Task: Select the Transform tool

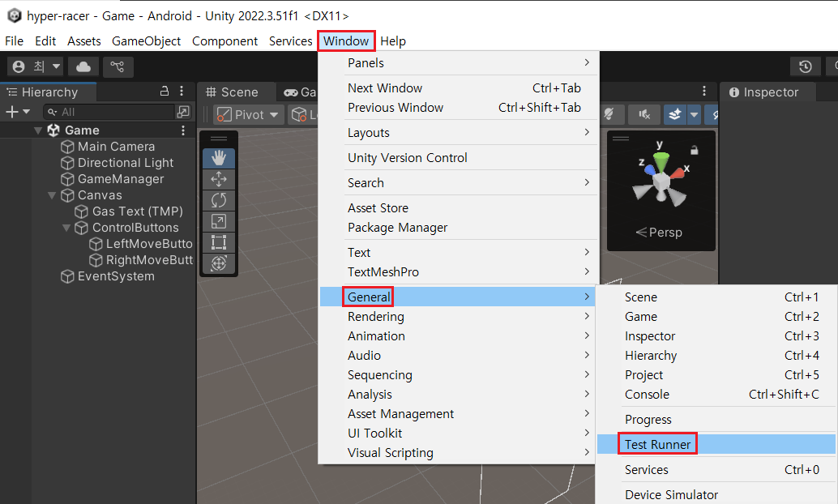Action: (219, 263)
